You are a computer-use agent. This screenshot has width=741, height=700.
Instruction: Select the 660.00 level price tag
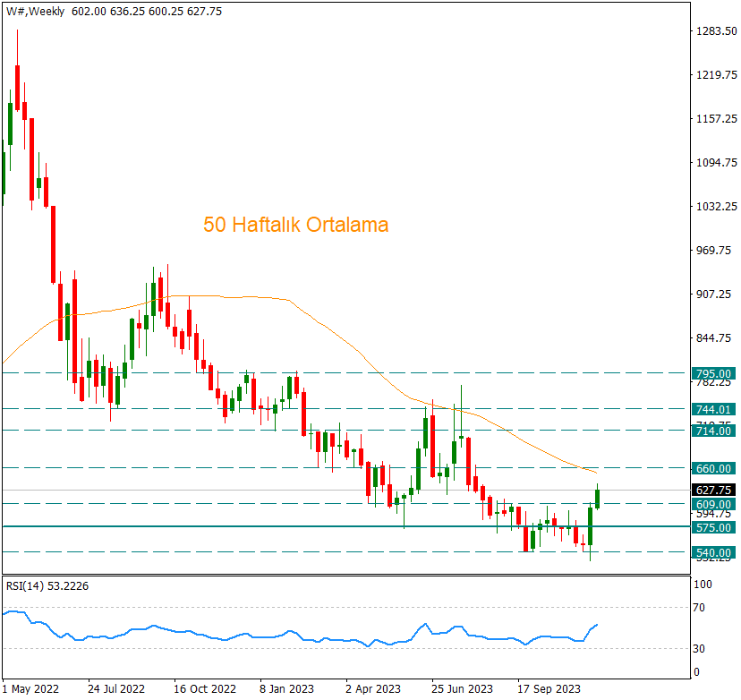[x=713, y=468]
